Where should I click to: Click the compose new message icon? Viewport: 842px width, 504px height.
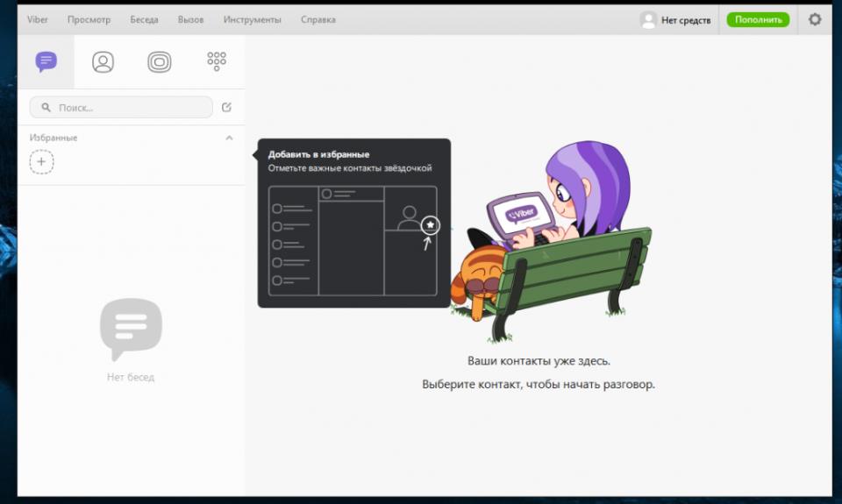(226, 107)
